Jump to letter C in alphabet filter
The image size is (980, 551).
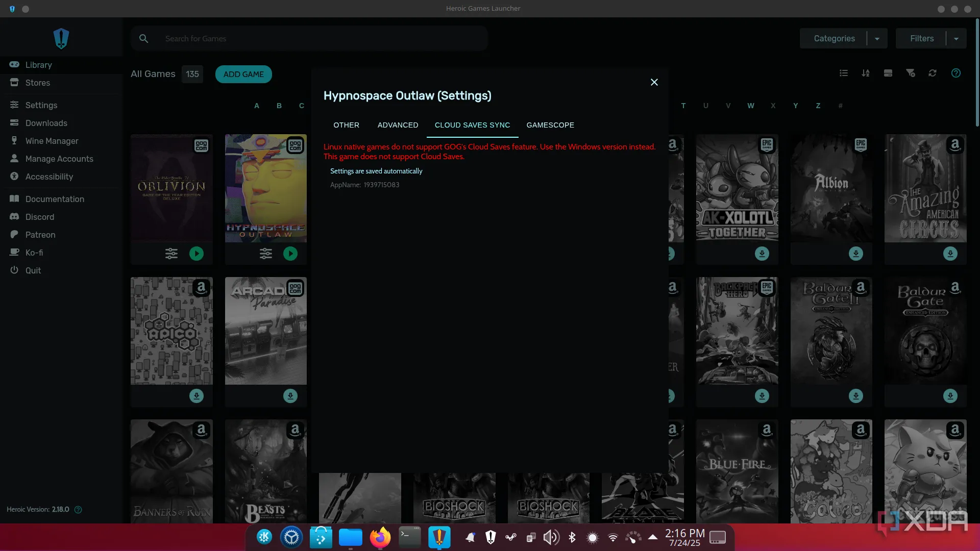click(302, 106)
